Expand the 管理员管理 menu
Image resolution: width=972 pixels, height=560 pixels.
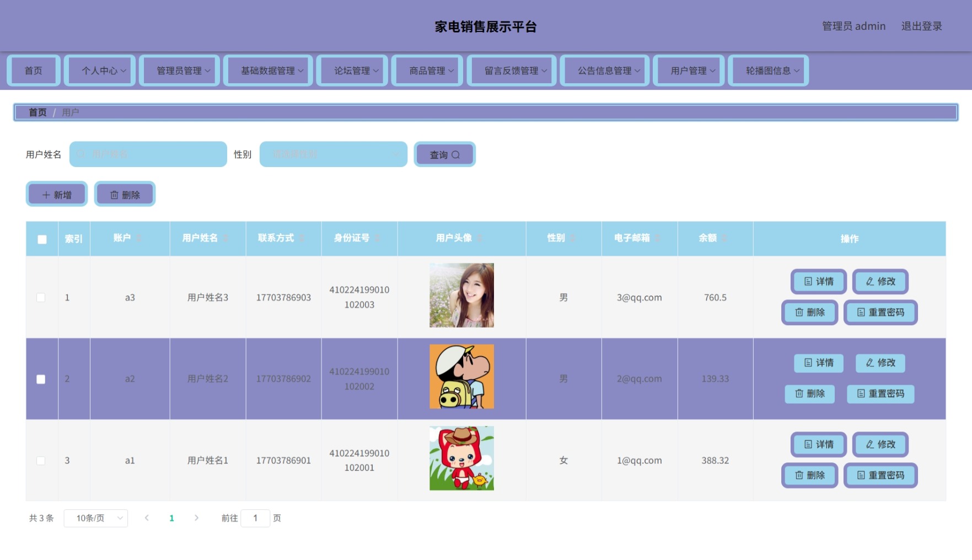click(180, 71)
